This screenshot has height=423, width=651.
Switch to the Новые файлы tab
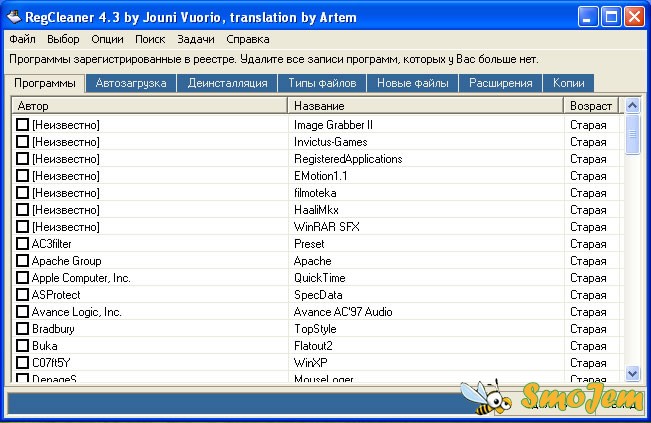click(413, 83)
